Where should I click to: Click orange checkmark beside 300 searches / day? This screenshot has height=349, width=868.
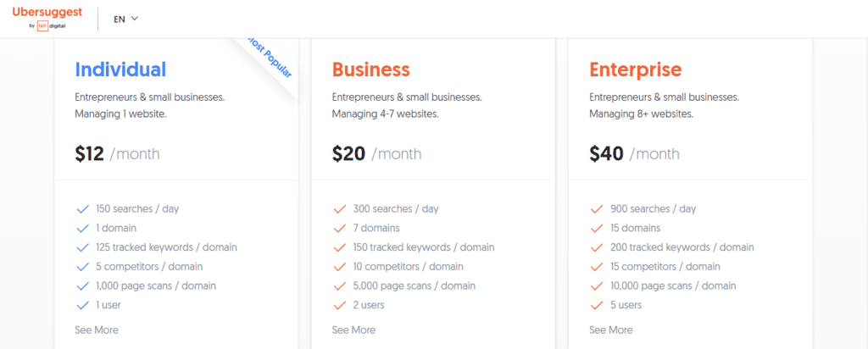click(x=340, y=209)
